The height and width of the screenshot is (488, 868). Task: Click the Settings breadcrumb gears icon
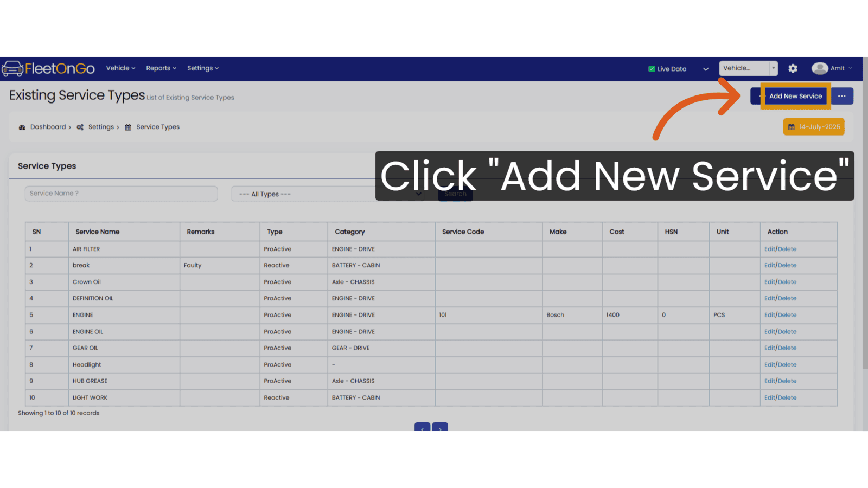click(x=80, y=127)
